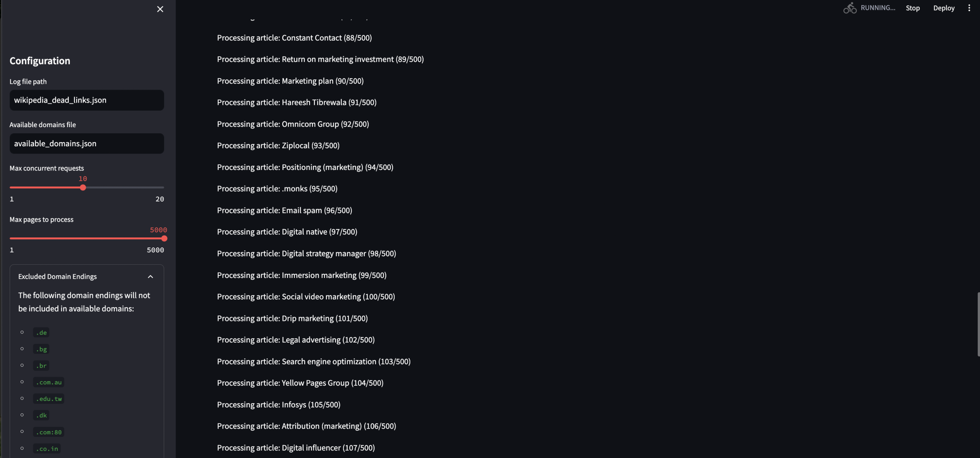This screenshot has height=458, width=980.
Task: Click the Max pages to process slider handle
Action: point(164,239)
